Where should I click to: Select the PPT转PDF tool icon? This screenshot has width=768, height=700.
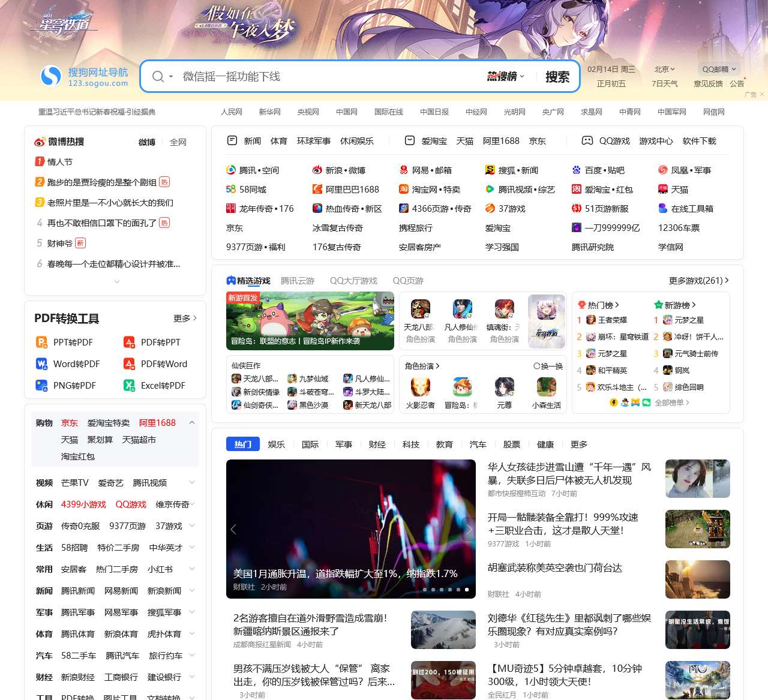[41, 343]
